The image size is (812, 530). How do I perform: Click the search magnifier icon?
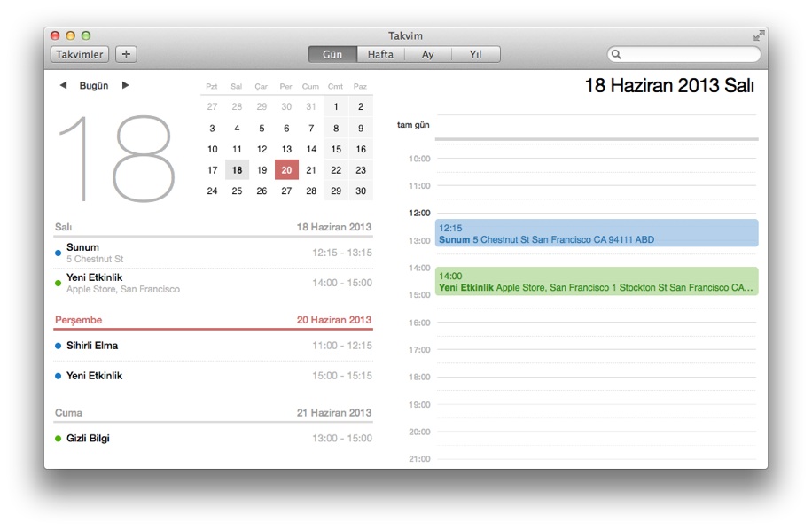(617, 55)
